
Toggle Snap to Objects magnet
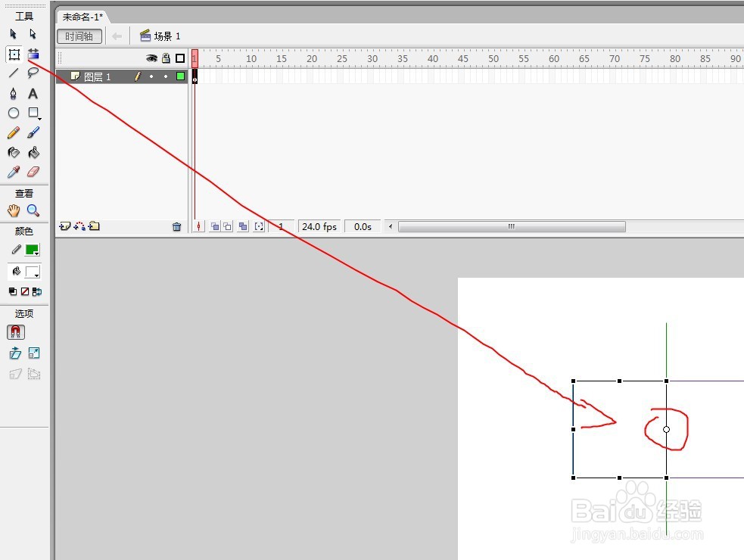[x=16, y=332]
